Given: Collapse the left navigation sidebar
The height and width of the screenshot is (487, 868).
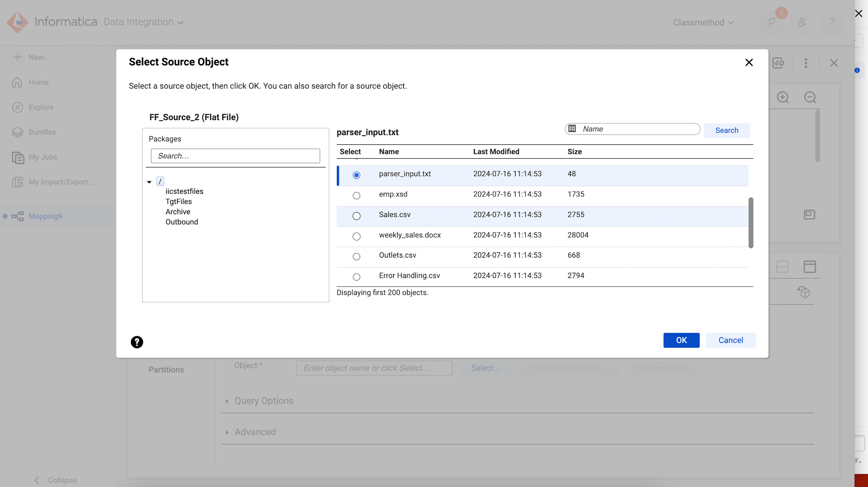Looking at the screenshot, I should pyautogui.click(x=56, y=480).
